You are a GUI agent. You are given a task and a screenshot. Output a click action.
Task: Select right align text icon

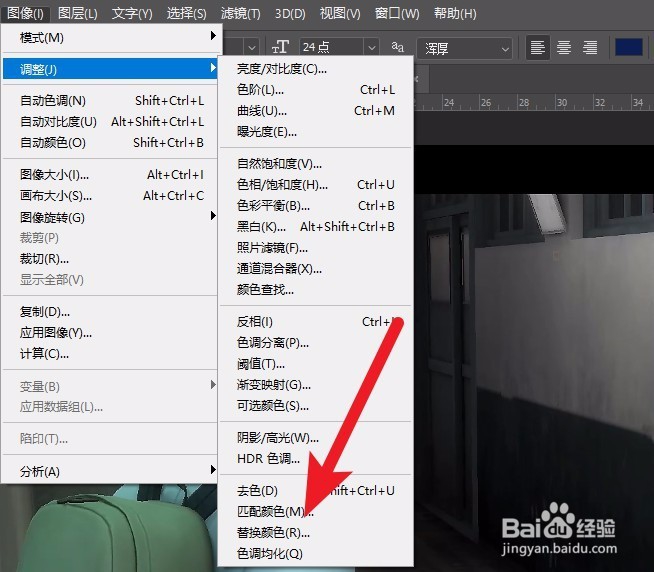click(590, 48)
